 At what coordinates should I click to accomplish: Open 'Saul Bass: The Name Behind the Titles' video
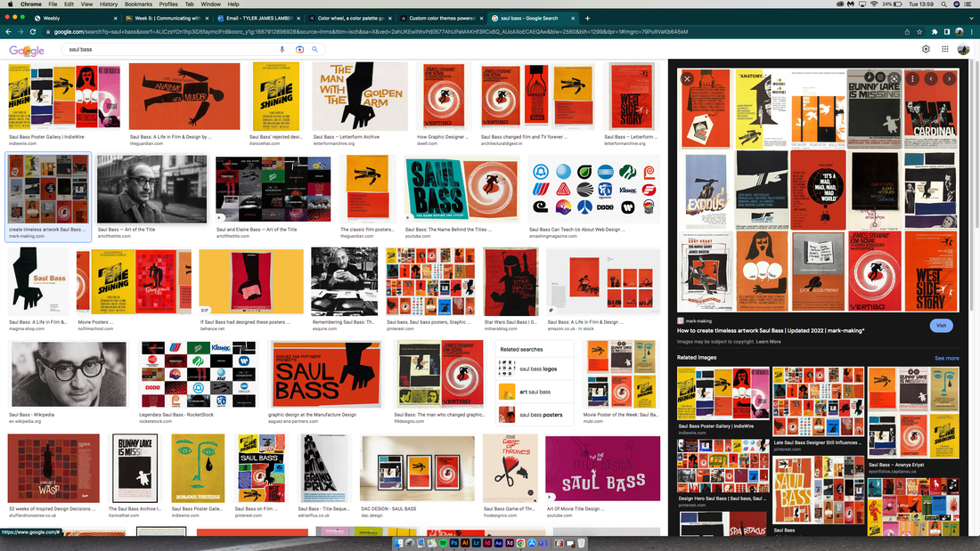[x=461, y=190]
